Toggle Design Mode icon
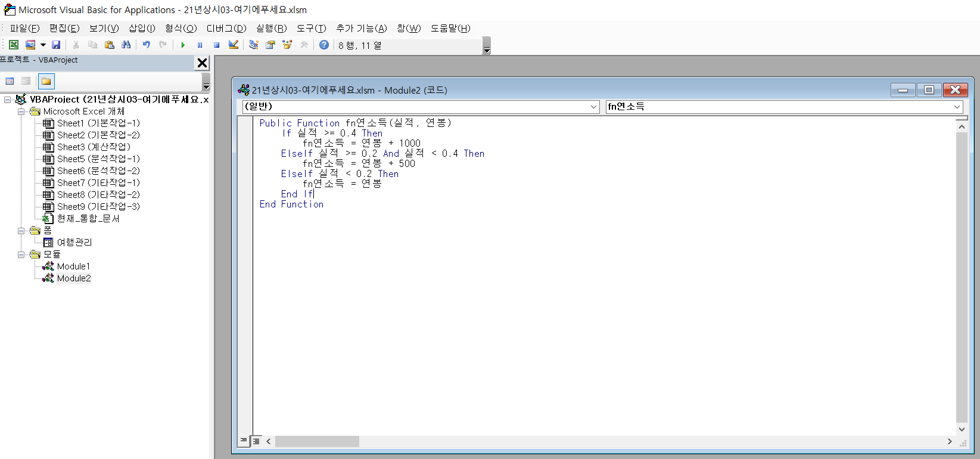This screenshot has width=980, height=459. pos(234,45)
